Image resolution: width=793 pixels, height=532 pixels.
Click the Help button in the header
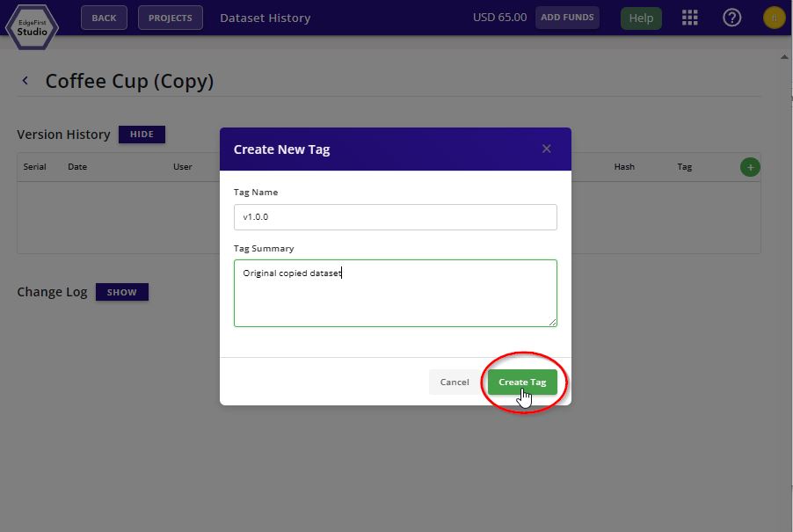point(641,17)
